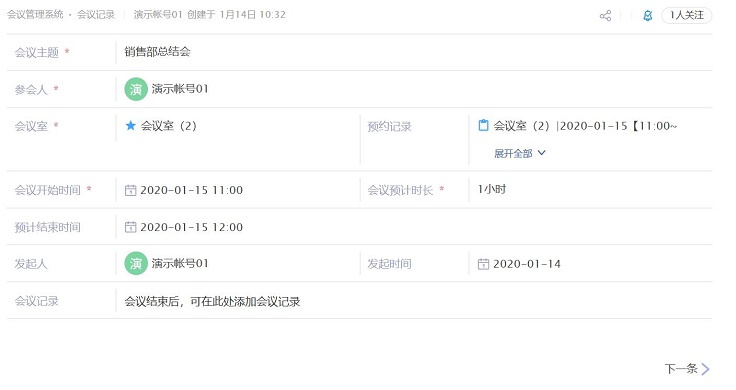
Task: Click 演示帐号01 avatar in 发起人
Action: click(136, 264)
